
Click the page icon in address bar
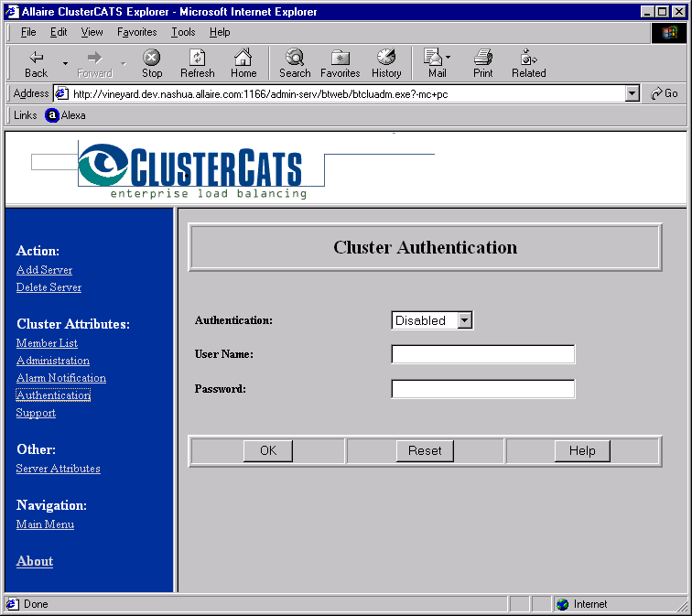pos(61,93)
